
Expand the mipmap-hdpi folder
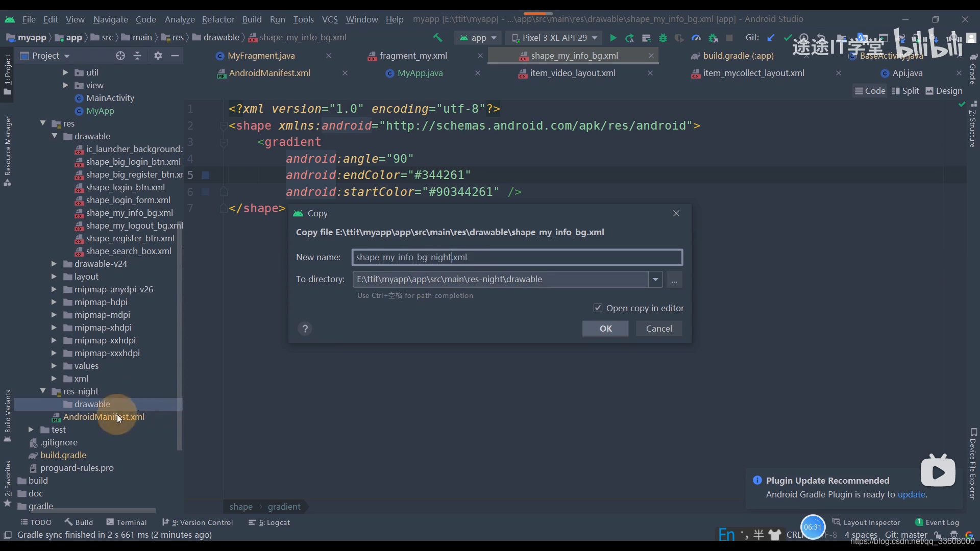pyautogui.click(x=54, y=302)
